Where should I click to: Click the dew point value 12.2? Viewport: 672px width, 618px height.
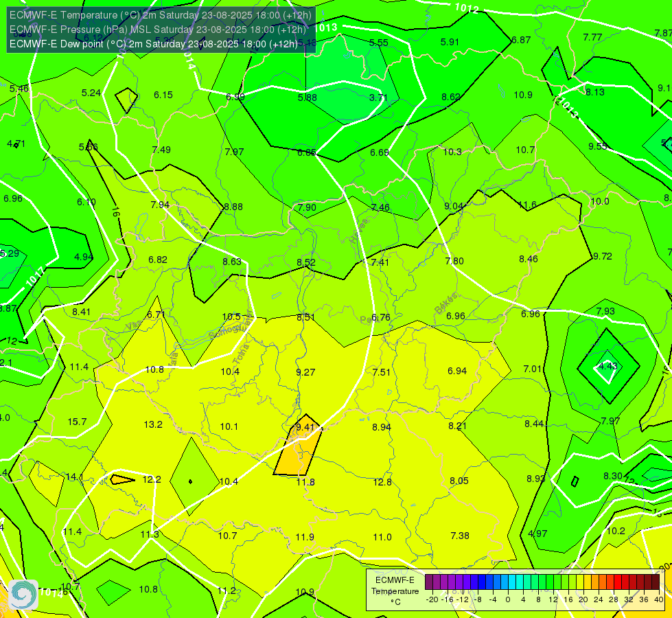click(152, 479)
